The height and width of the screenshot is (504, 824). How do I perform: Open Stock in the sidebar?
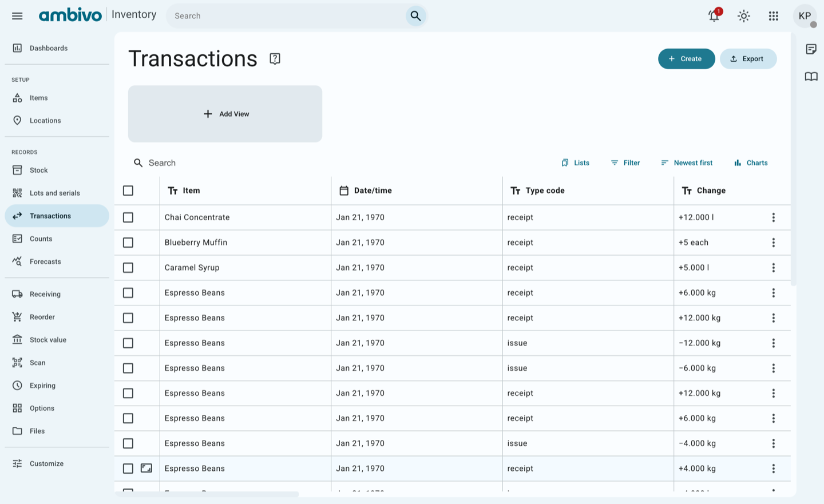(x=57, y=170)
